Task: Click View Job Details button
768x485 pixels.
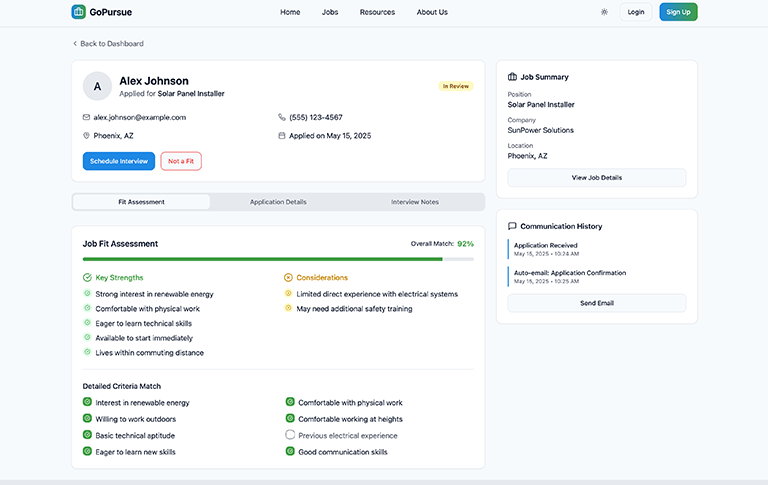Action: pyautogui.click(x=597, y=178)
